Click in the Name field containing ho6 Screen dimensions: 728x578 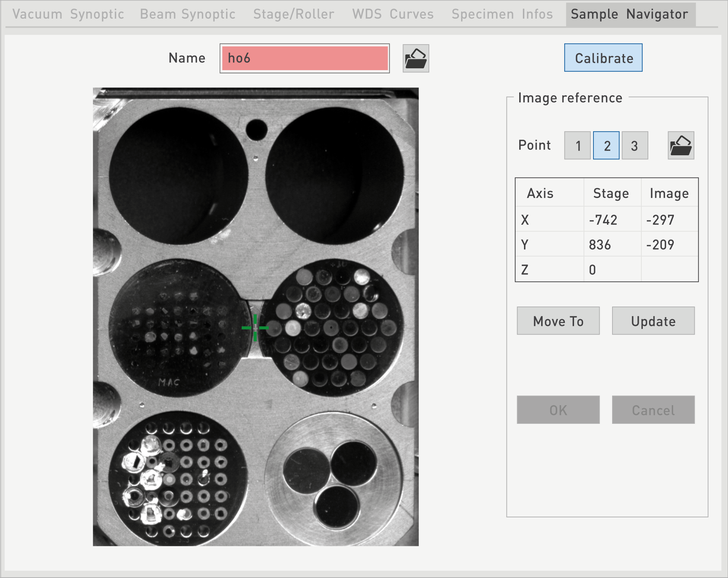pyautogui.click(x=305, y=58)
